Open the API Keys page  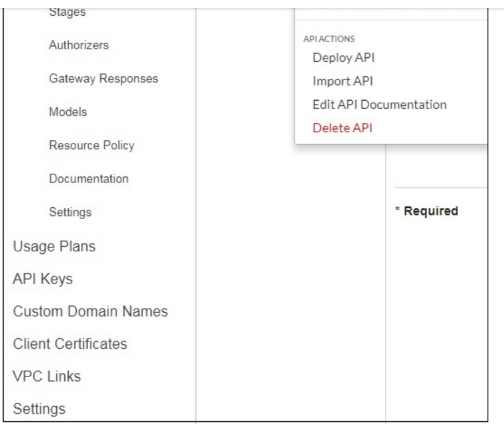coord(42,280)
